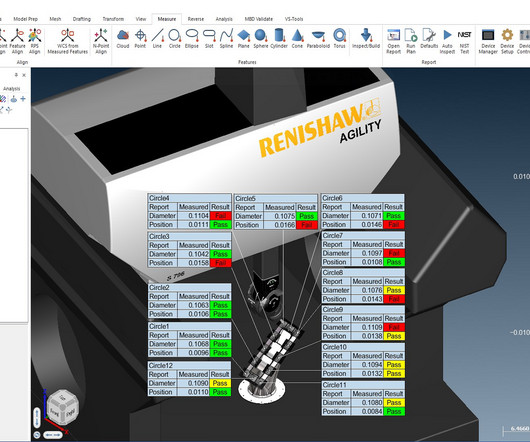Select the Circle6 callout header
Screen dimensions: 530x442
tap(363, 198)
